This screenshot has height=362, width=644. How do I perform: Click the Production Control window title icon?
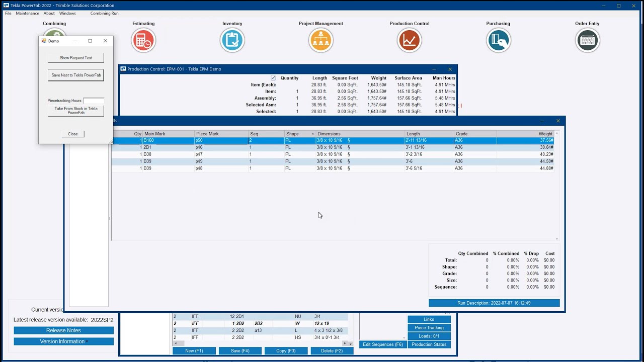[123, 69]
